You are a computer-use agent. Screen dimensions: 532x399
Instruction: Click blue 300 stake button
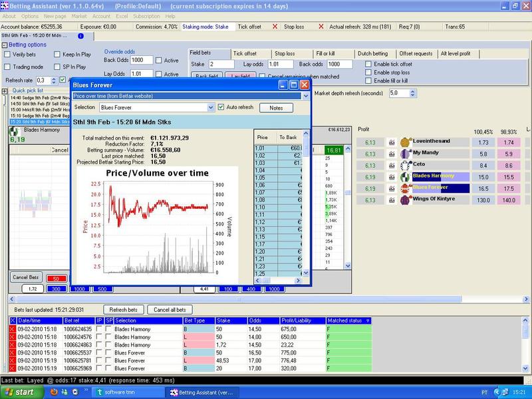point(56,289)
